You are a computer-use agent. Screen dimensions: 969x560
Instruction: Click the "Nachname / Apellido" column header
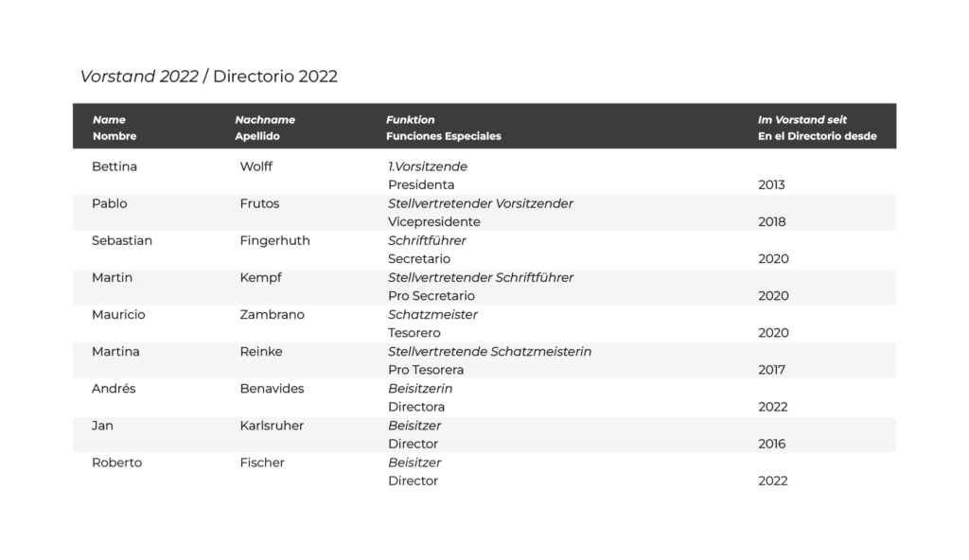pyautogui.click(x=265, y=128)
